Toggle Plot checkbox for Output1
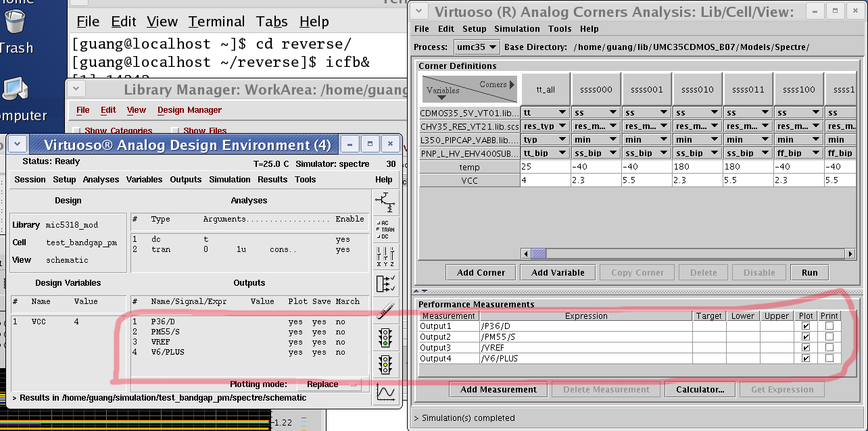Viewport: 868px width, 431px height. click(806, 326)
